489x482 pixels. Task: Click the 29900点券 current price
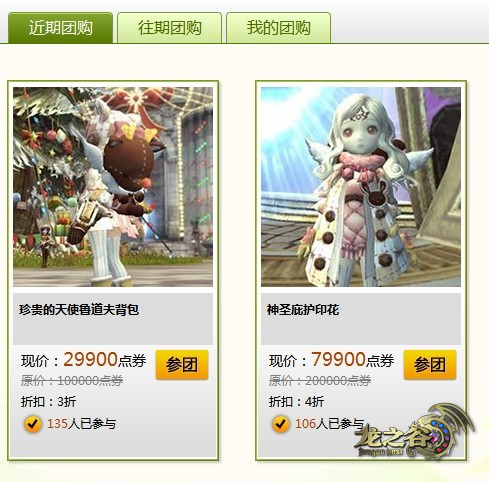pyautogui.click(x=105, y=360)
